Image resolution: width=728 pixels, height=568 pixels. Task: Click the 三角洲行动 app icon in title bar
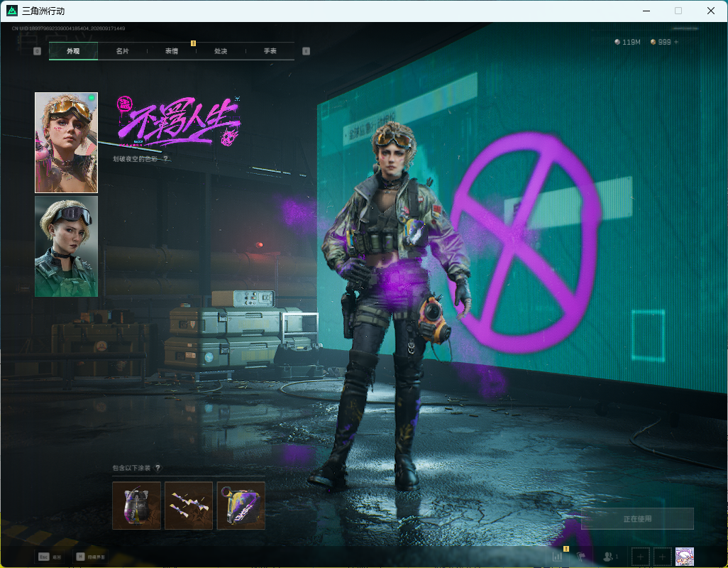[x=11, y=11]
